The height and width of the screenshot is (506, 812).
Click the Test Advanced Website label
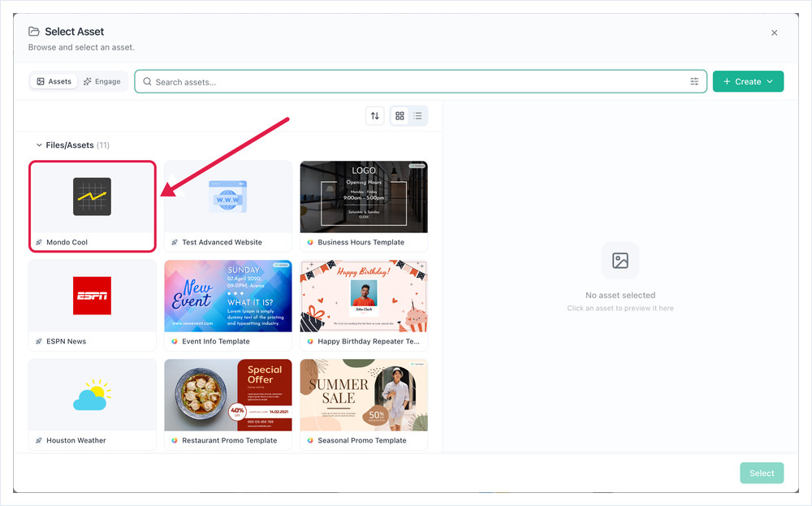click(222, 242)
